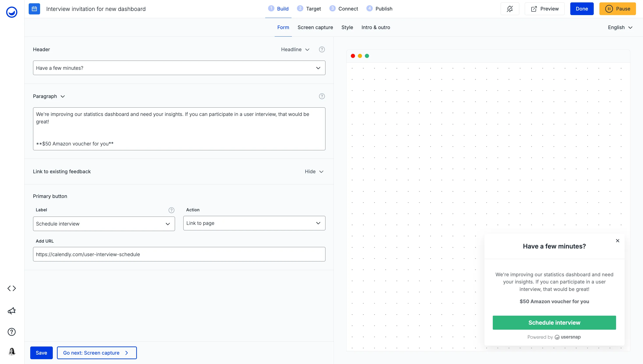Switch to the Screen capture tab
This screenshot has height=364, width=643.
(315, 27)
